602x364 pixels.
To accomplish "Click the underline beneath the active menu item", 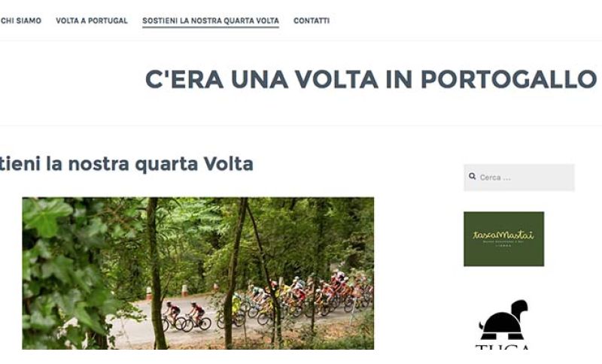I will coord(211,27).
